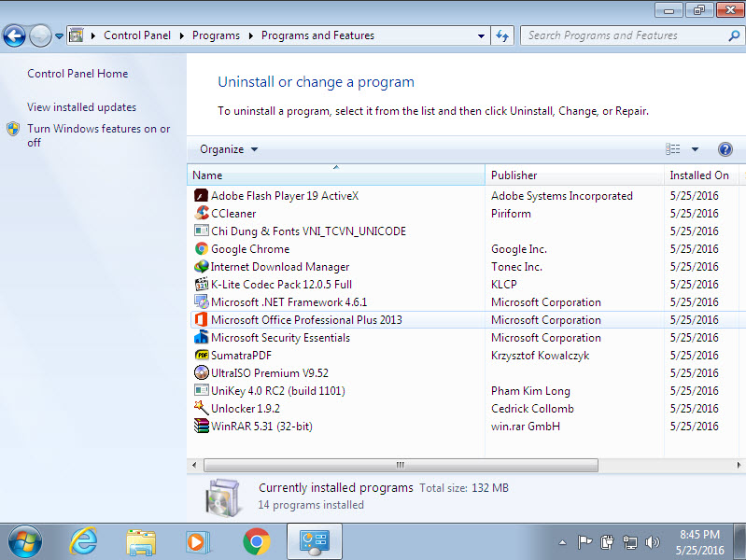746x560 pixels.
Task: Click the horizontal scrollbar thumb
Action: 401,465
